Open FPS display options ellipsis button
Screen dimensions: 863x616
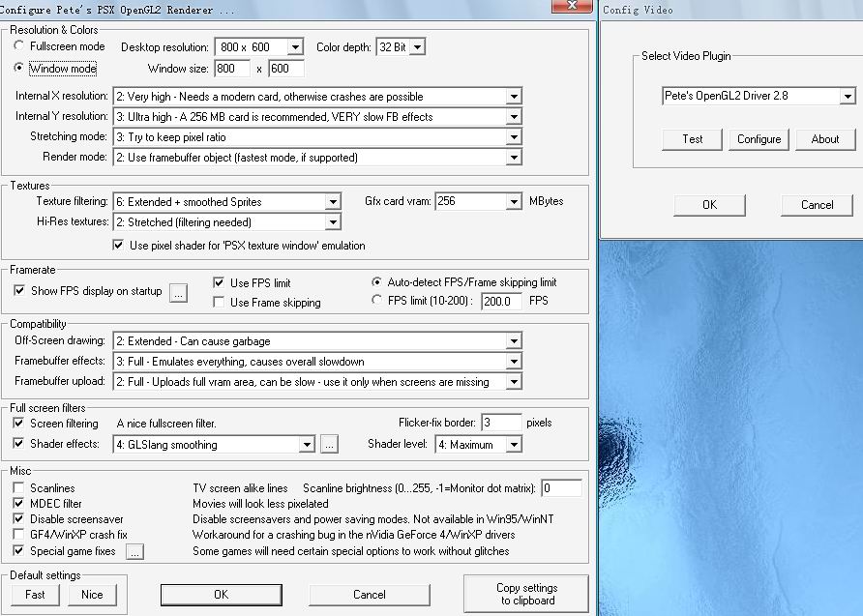pos(178,293)
